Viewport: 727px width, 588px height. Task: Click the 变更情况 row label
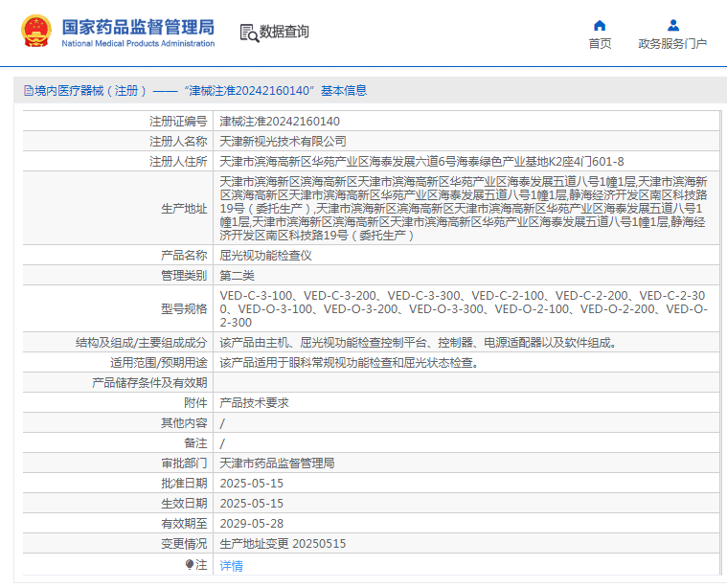(184, 544)
